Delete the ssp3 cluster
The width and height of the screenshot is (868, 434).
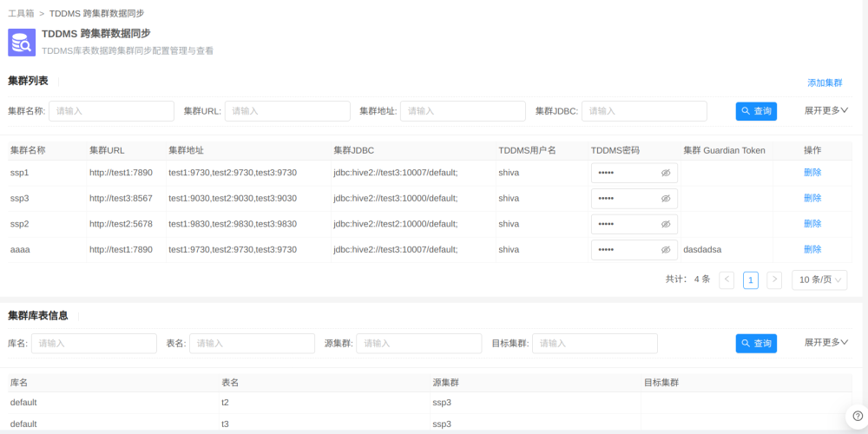pos(812,198)
